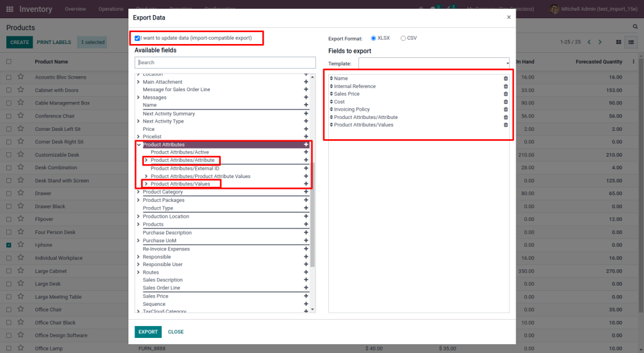Add Product Type with plus icon

306,208
